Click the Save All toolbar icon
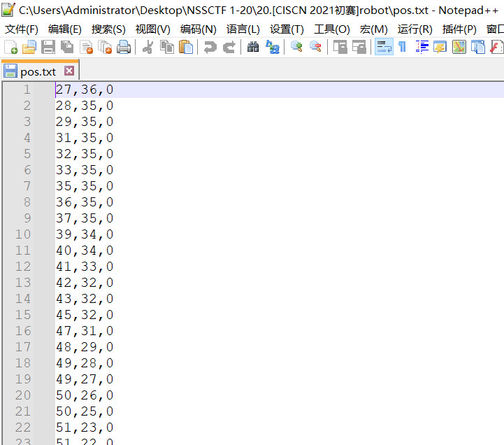The width and height of the screenshot is (504, 445). (67, 48)
